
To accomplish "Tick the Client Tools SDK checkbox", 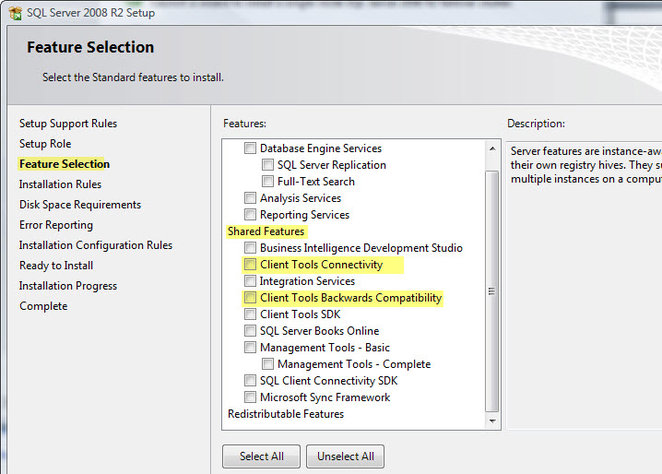I will pyautogui.click(x=250, y=314).
